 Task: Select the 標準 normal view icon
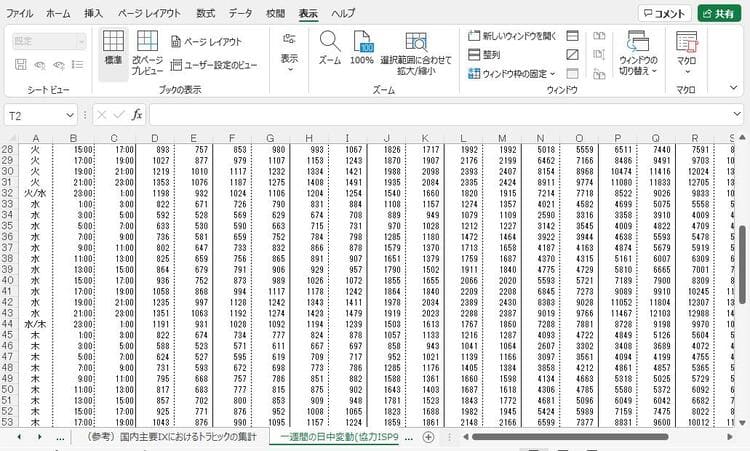pyautogui.click(x=113, y=42)
